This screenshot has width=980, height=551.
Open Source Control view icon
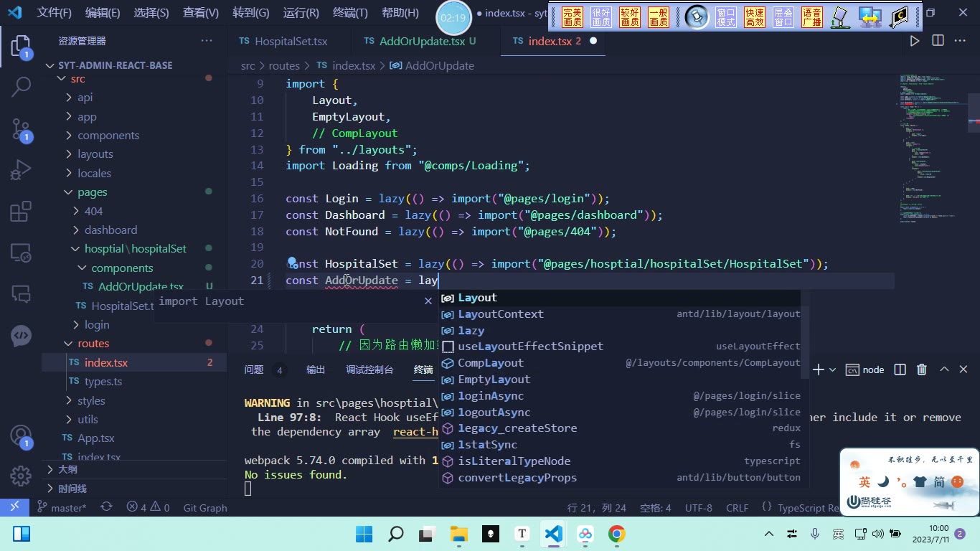pyautogui.click(x=21, y=130)
